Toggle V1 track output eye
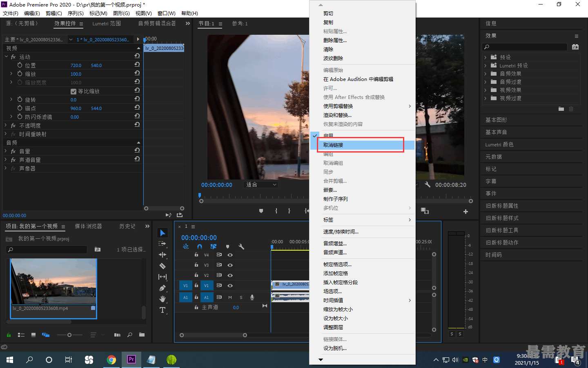The height and width of the screenshot is (368, 588). 230,285
